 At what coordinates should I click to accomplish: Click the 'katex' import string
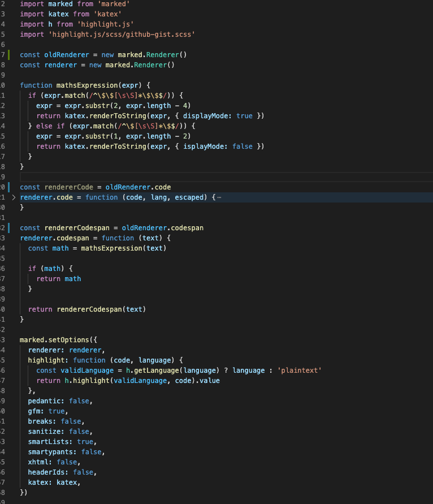tap(107, 14)
